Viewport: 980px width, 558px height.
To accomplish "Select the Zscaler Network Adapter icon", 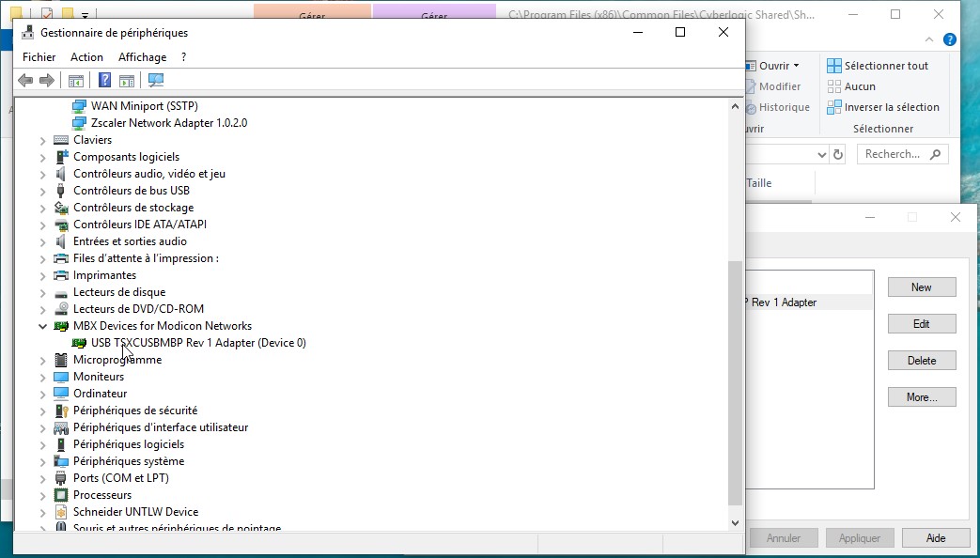I will tap(79, 123).
